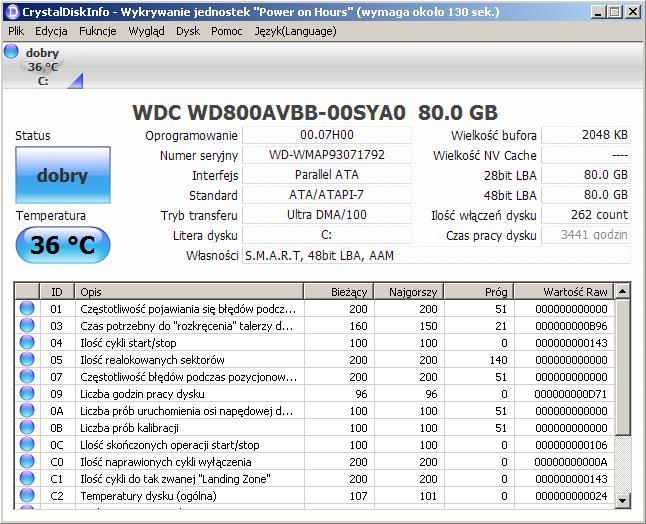Sort by the Bieżący column header
646x524 pixels.
(x=339, y=292)
